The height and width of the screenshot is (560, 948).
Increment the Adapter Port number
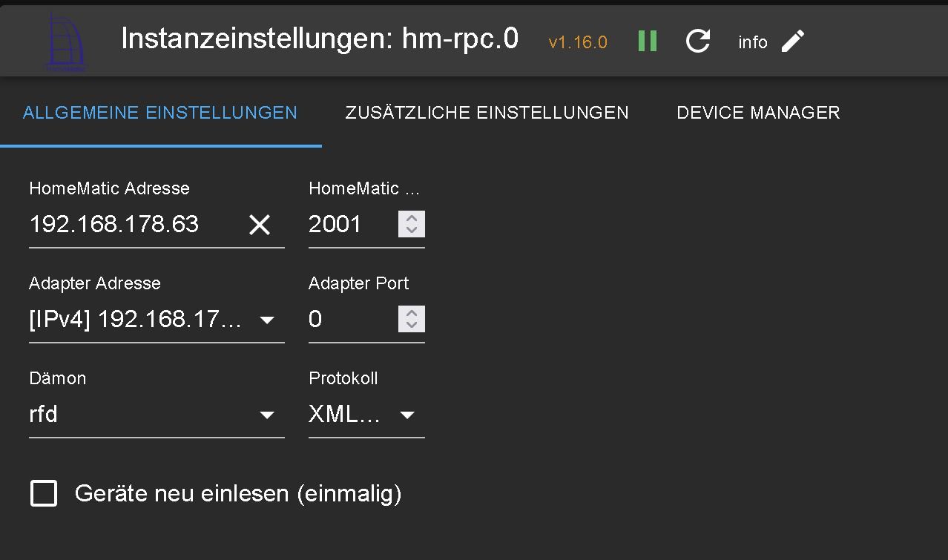[x=412, y=313]
